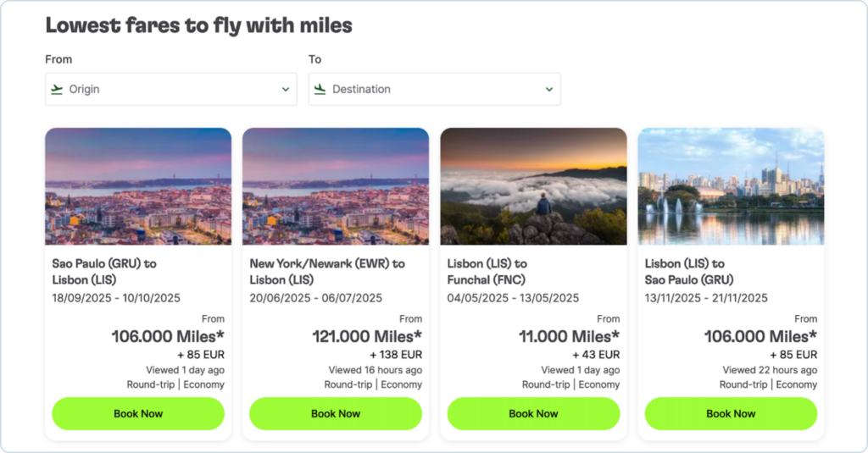Open the Lisbon (LIS) to Funchal (FNC) title
Screen dimensions: 868x453
coord(487,272)
